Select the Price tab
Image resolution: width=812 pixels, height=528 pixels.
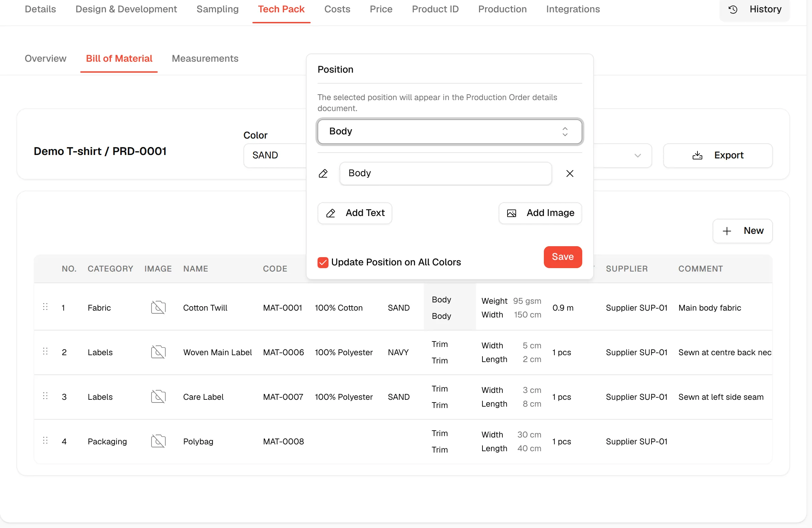click(381, 9)
